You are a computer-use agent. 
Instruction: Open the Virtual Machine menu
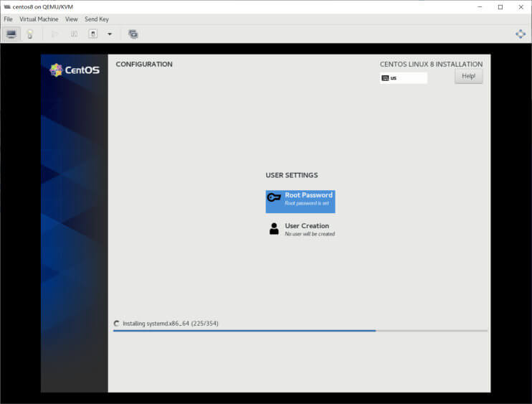[x=39, y=19]
